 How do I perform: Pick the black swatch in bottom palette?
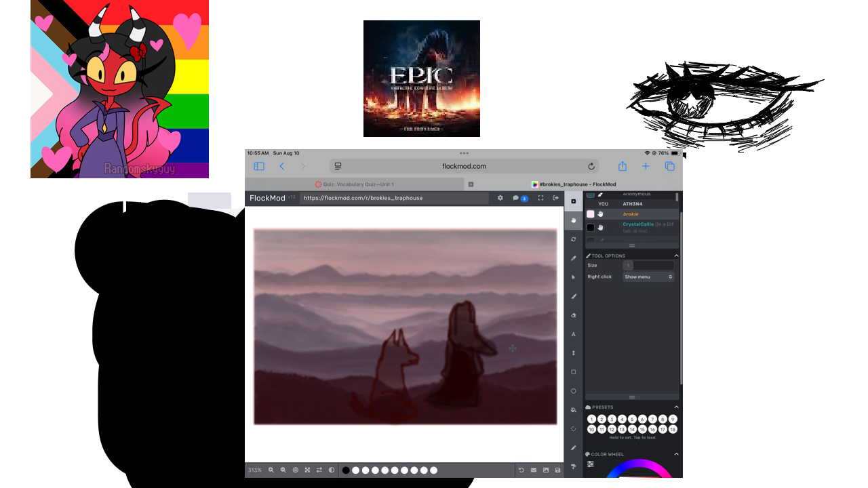pyautogui.click(x=346, y=470)
